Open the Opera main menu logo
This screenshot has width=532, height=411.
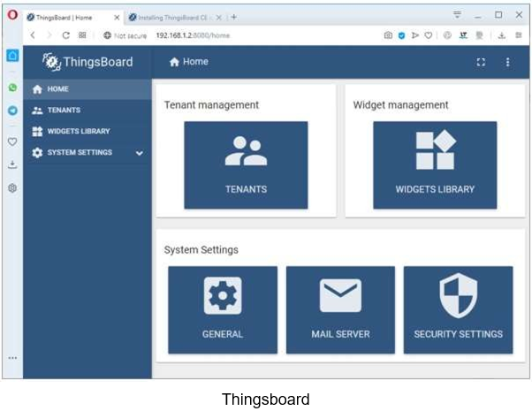pos(12,15)
